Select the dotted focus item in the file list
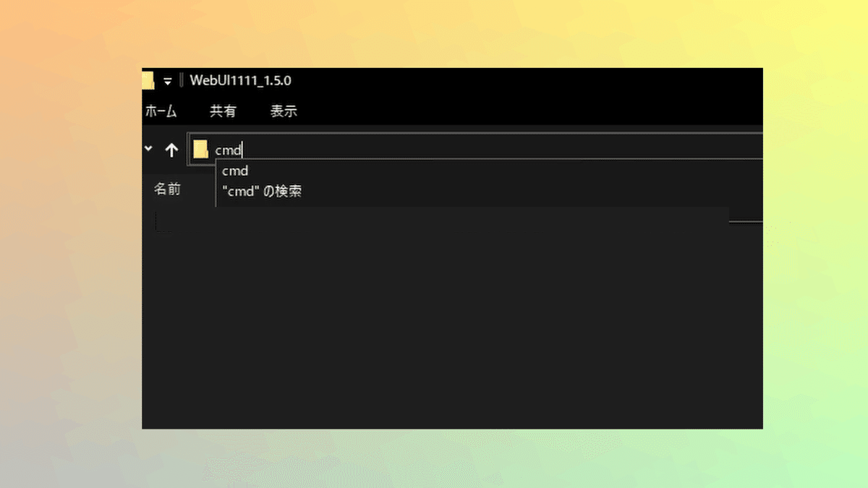This screenshot has width=868, height=488. pyautogui.click(x=164, y=221)
